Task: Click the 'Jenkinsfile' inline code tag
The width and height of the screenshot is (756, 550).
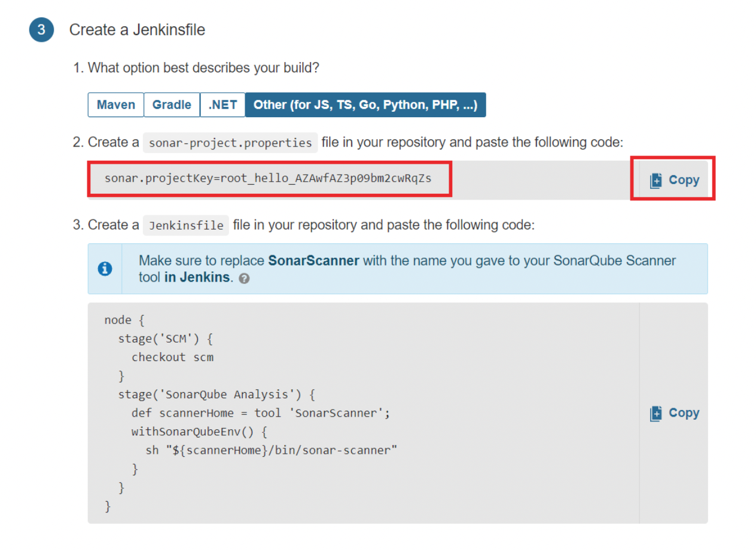Action: (186, 225)
